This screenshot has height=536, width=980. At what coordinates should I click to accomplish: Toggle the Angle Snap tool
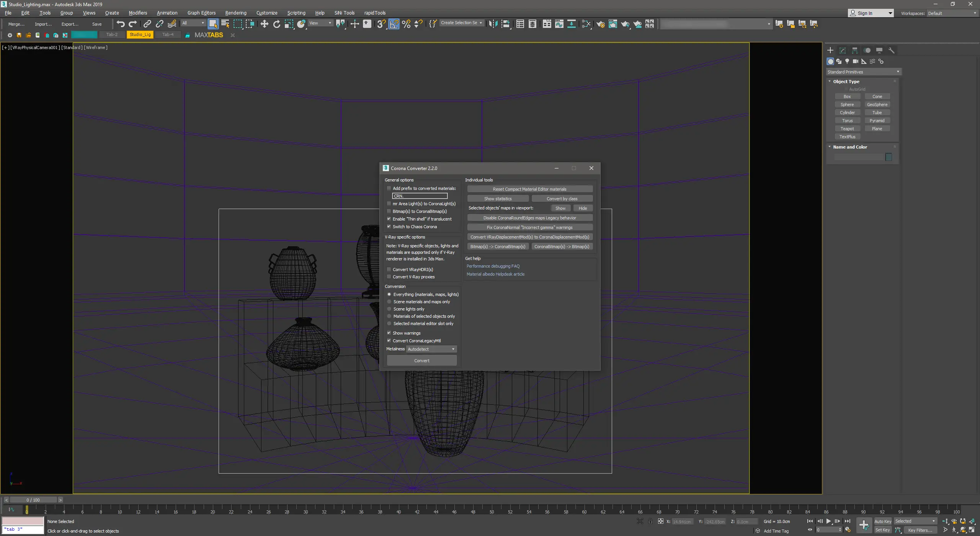pos(394,24)
